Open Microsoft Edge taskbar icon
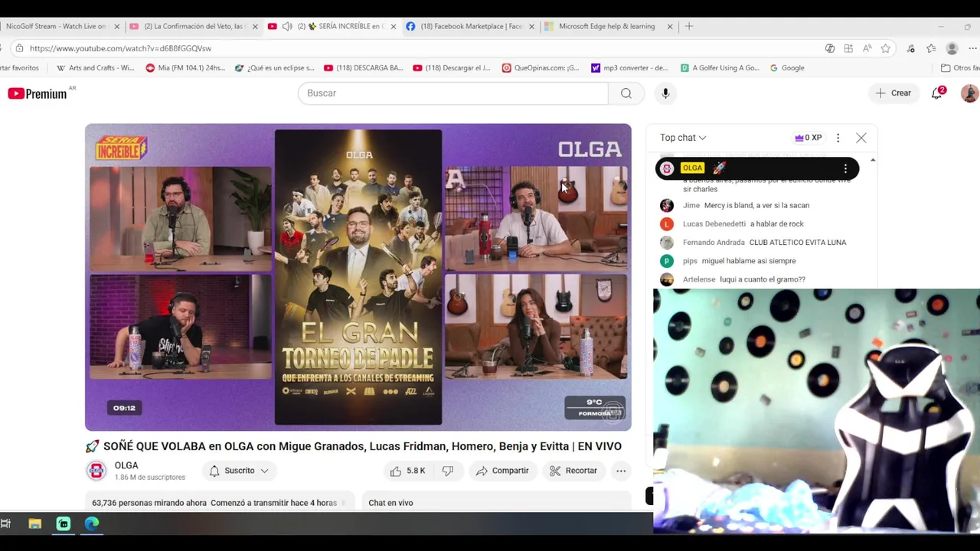980x551 pixels. pos(92,523)
